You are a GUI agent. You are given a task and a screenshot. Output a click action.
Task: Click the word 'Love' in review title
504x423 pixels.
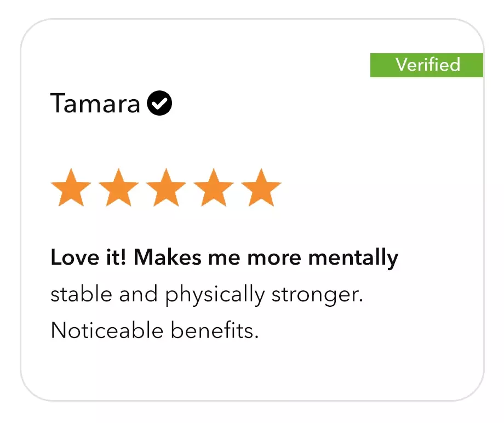tap(75, 258)
